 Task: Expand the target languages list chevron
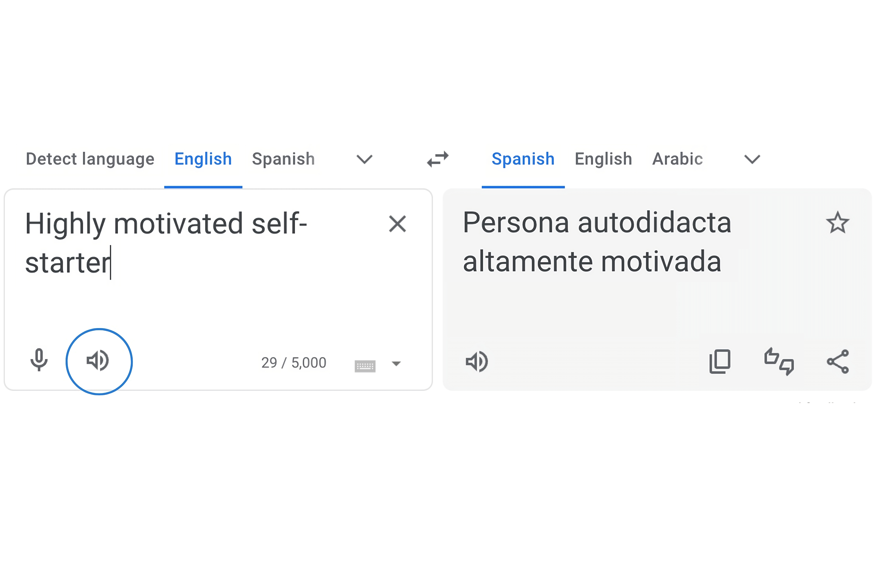pyautogui.click(x=752, y=159)
